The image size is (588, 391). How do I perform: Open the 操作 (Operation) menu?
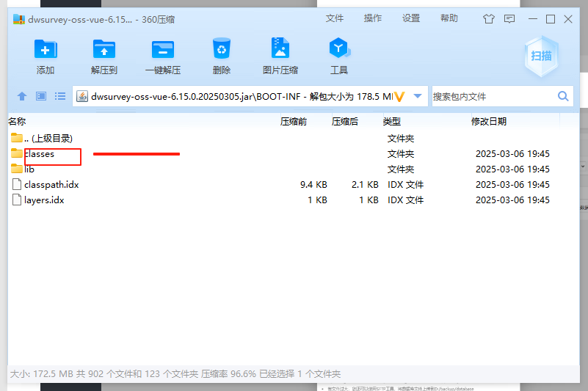[x=373, y=18]
